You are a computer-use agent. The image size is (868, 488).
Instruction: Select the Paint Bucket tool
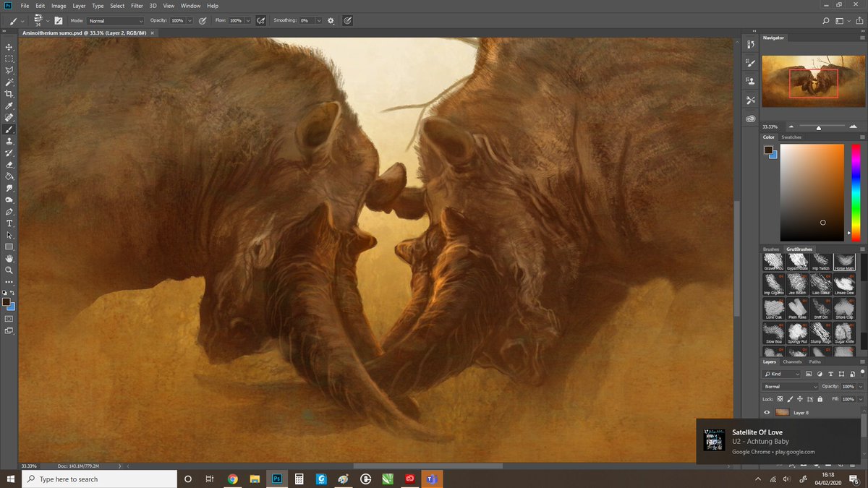9,176
